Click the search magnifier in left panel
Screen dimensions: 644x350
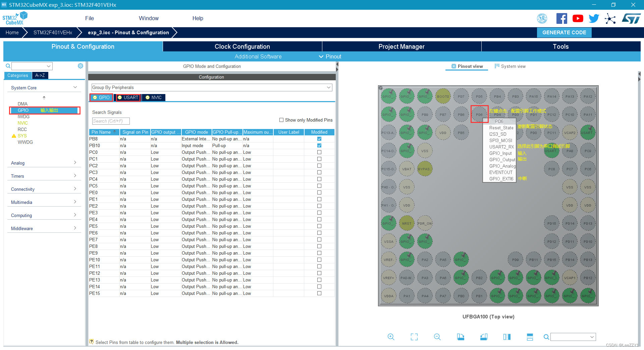coord(8,66)
